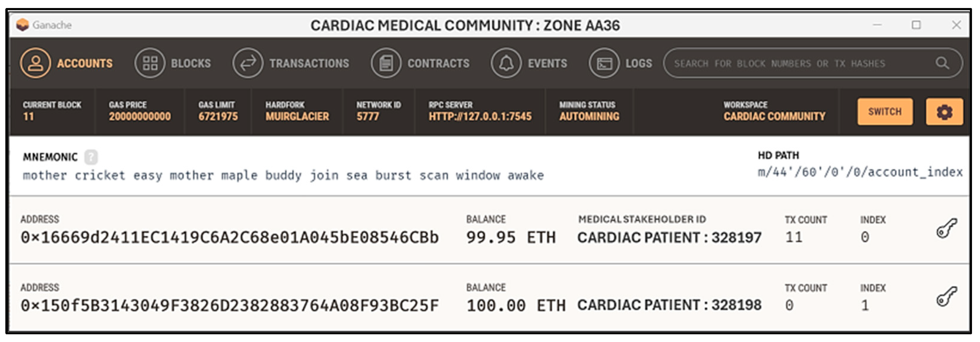The image size is (980, 342).
Task: Click the Transactions arrows icon
Action: click(x=248, y=63)
